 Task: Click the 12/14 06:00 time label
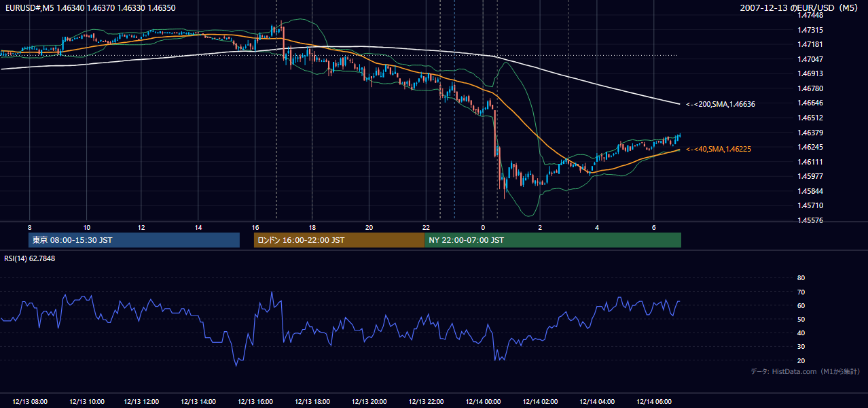point(654,402)
